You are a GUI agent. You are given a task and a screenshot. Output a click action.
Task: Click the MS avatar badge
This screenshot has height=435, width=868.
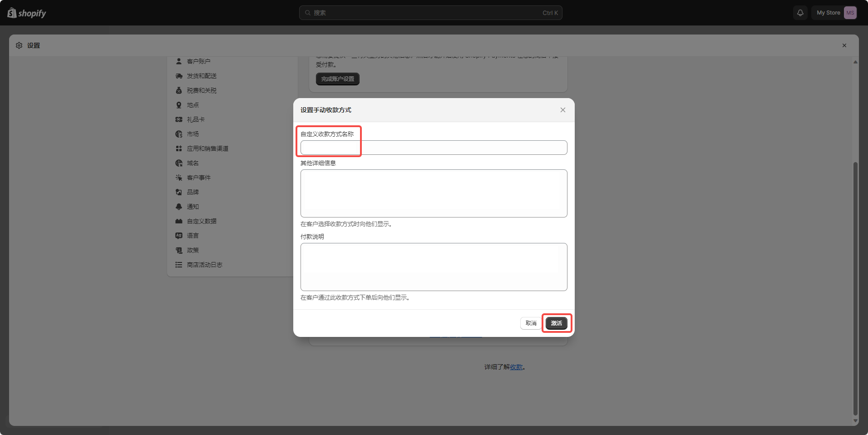(850, 13)
